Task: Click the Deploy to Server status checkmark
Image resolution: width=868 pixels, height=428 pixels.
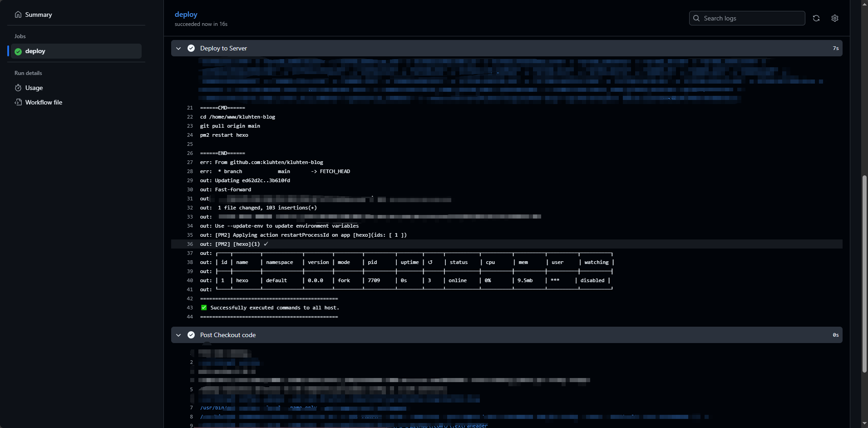Action: point(191,48)
